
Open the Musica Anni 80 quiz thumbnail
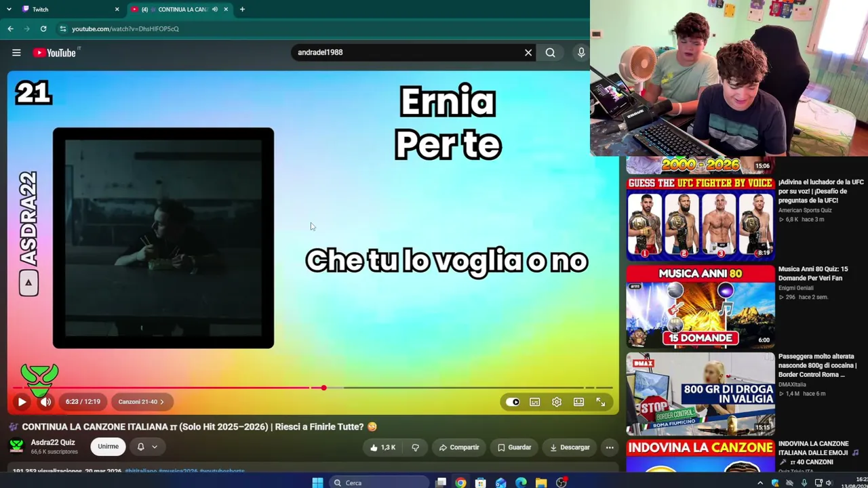(x=701, y=306)
